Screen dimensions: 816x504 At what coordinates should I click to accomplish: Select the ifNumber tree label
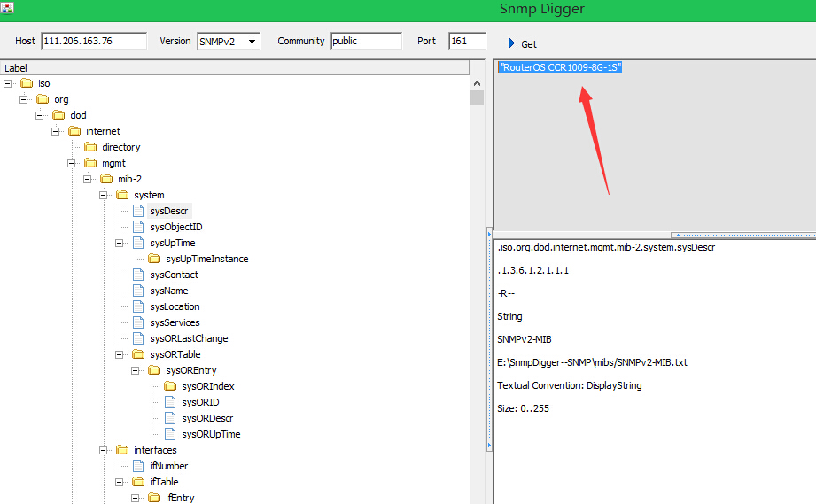[x=168, y=466]
